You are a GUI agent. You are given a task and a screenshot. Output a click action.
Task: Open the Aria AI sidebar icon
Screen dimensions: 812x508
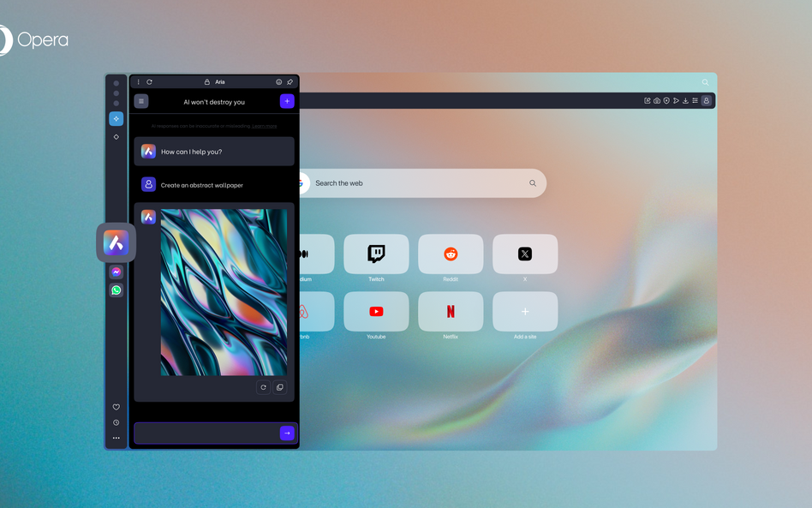116,242
